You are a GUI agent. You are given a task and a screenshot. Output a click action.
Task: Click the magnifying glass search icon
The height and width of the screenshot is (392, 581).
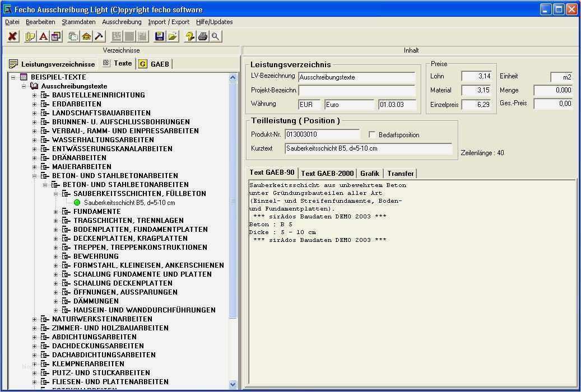(x=215, y=36)
